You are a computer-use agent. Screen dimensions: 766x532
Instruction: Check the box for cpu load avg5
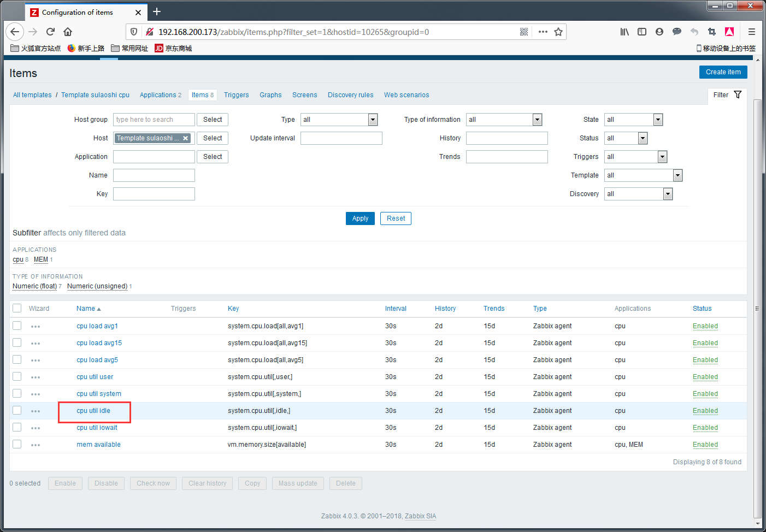point(17,359)
